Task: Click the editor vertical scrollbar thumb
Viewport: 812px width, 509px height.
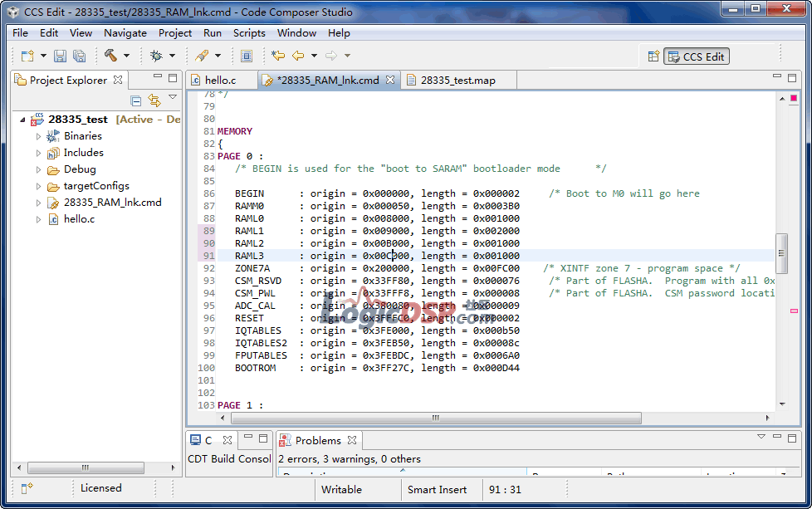Action: click(x=781, y=254)
